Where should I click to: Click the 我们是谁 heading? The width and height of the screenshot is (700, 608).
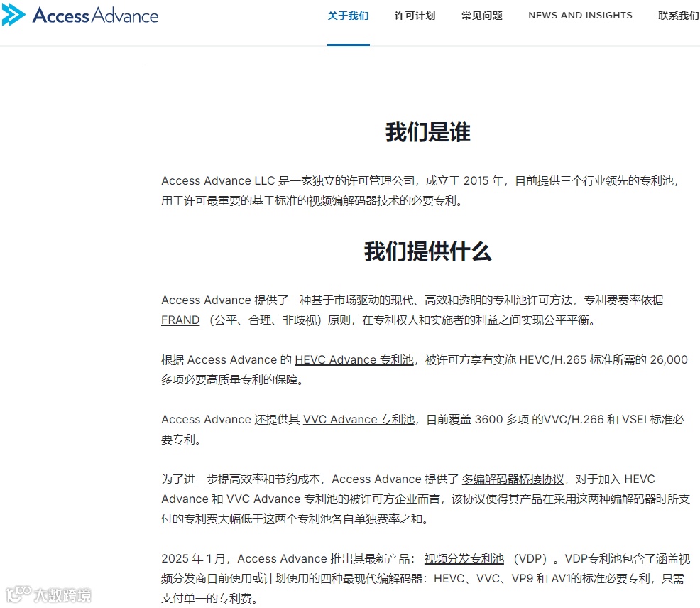coord(427,132)
